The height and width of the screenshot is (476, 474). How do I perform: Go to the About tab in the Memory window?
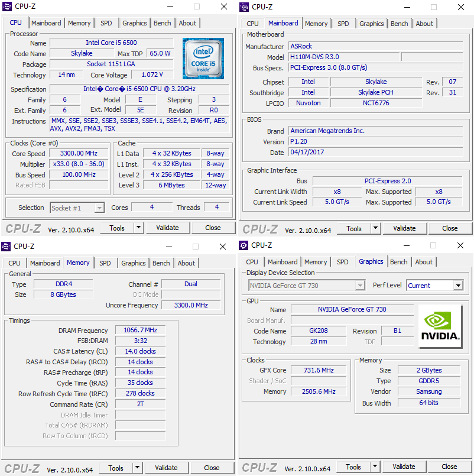point(186,263)
